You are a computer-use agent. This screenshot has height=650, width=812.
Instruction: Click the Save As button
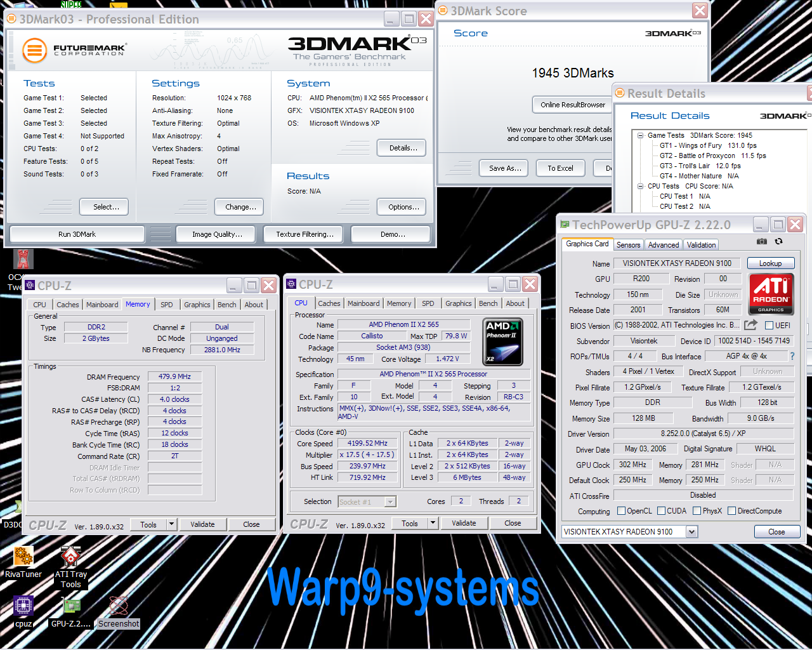(505, 168)
